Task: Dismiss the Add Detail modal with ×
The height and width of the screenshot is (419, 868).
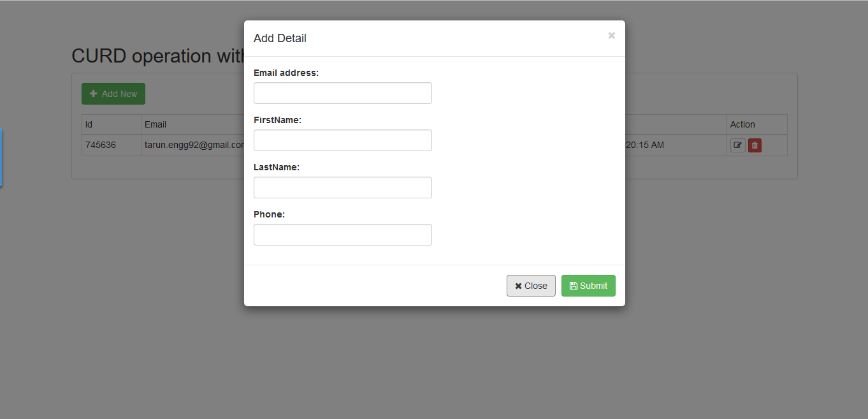Action: click(x=611, y=36)
